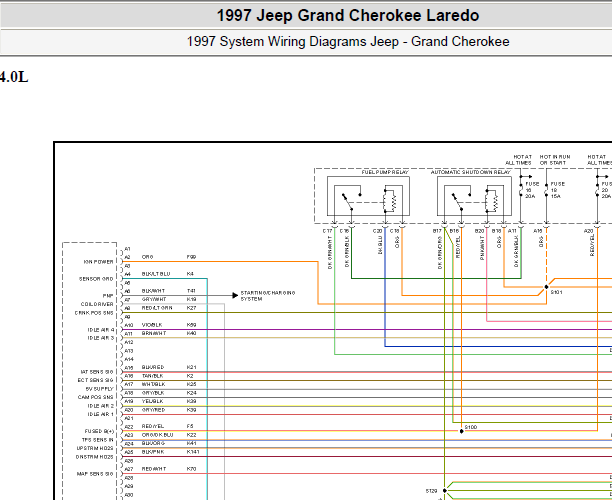This screenshot has height=500, width=612.
Task: Click the S100 splice dot
Action: click(x=461, y=431)
